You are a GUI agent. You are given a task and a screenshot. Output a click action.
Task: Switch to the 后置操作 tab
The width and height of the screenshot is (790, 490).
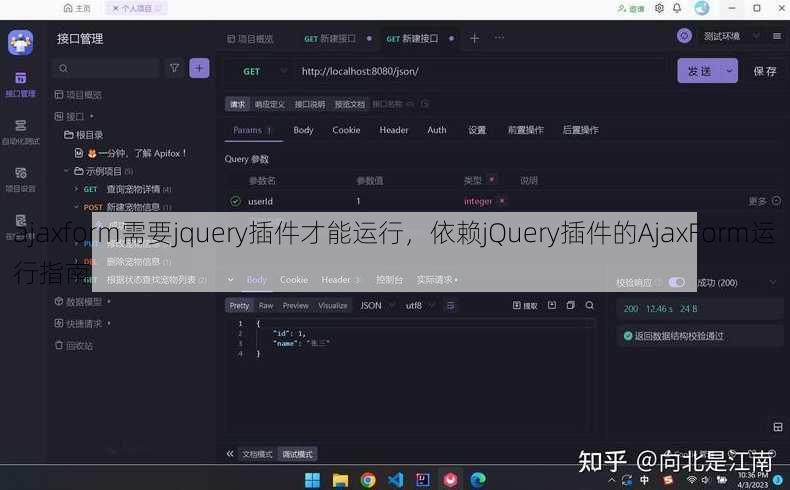tap(580, 130)
